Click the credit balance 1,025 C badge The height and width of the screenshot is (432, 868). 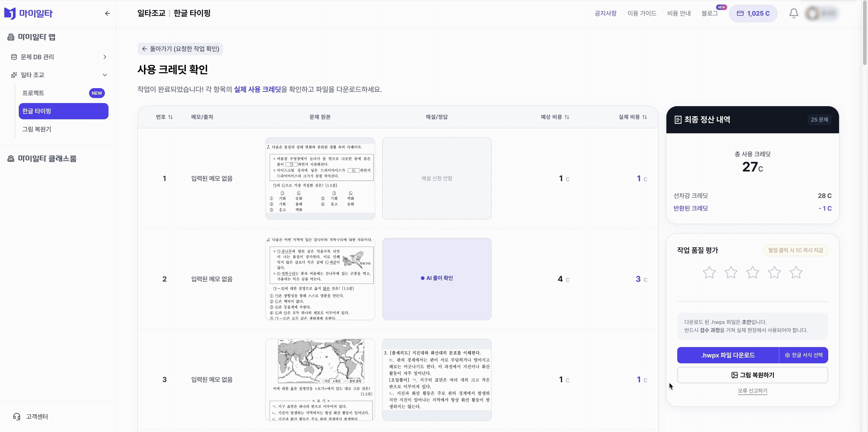(753, 14)
